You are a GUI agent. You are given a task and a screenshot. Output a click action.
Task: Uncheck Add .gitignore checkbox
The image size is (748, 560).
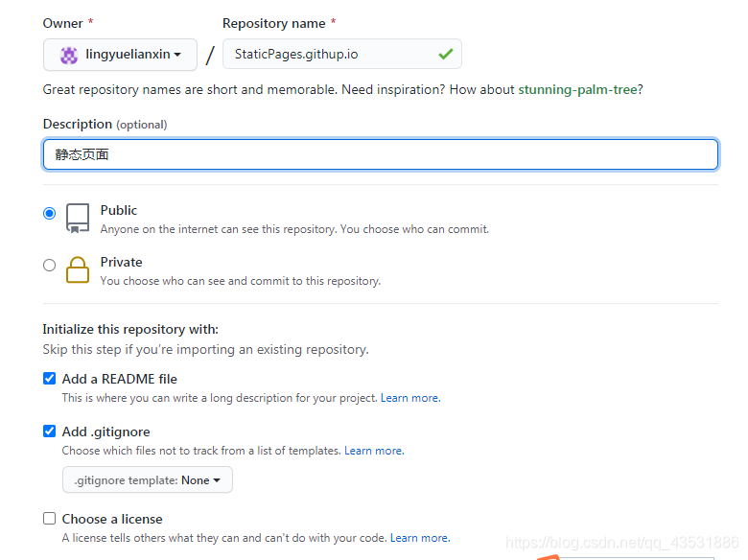(x=49, y=432)
